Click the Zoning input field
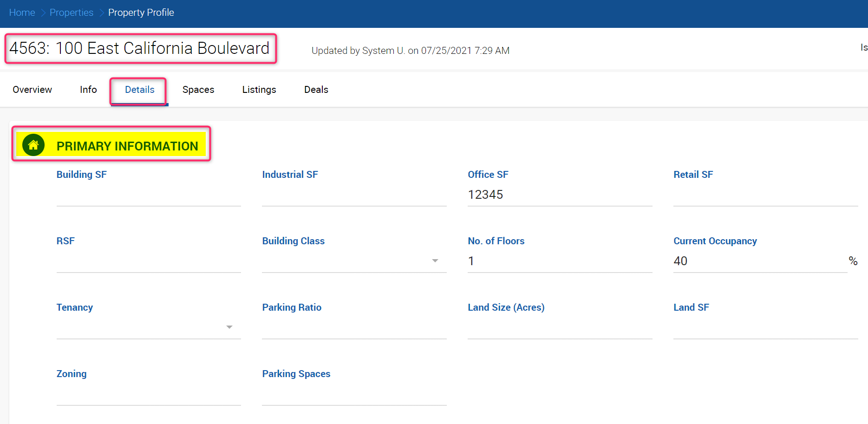The image size is (868, 424). tap(149, 394)
